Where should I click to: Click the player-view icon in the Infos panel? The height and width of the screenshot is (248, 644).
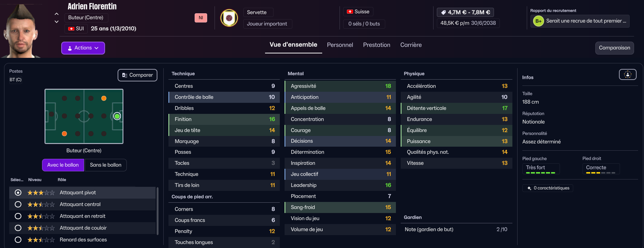coord(627,74)
